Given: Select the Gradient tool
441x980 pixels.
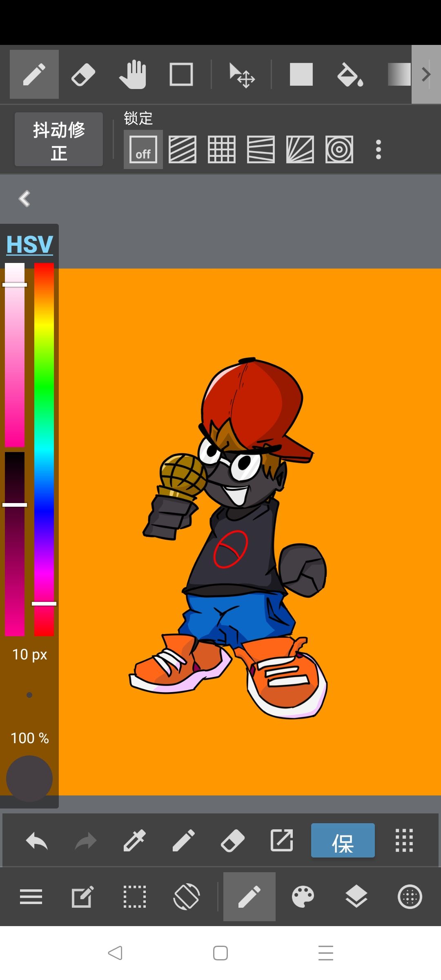Looking at the screenshot, I should 399,74.
